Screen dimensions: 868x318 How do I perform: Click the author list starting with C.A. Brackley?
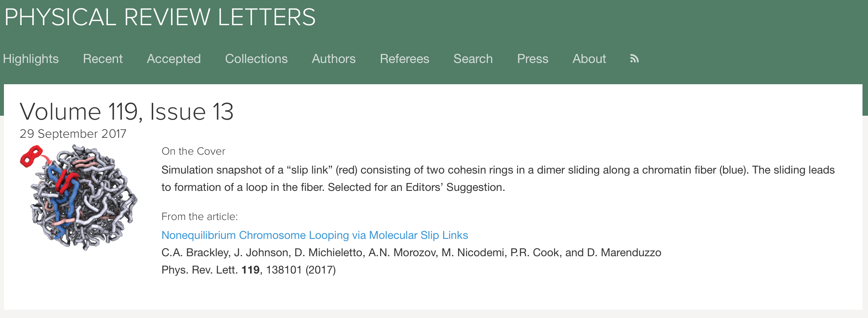[411, 253]
